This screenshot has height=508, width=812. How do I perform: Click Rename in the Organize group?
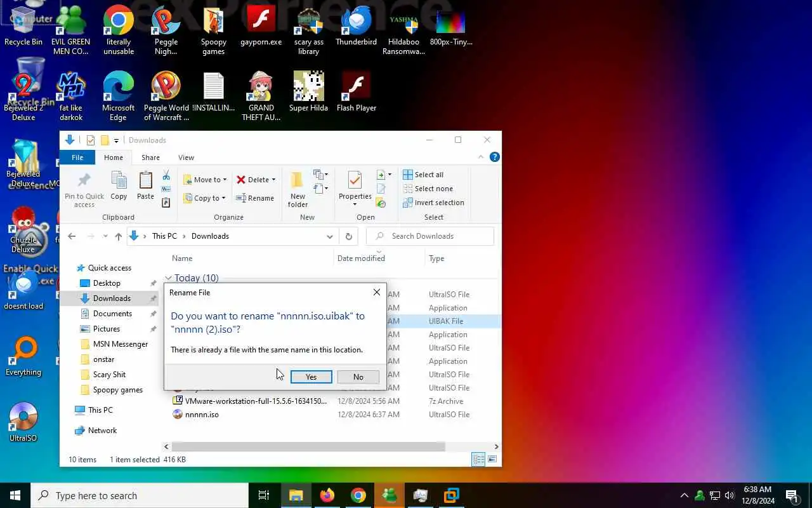pyautogui.click(x=255, y=198)
